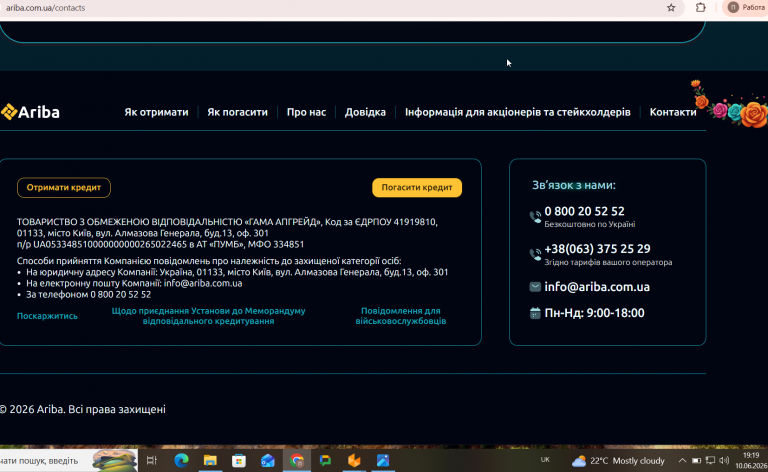The image size is (768, 472).
Task: Click the text © 2026 Ariba. Всі права захищені
Action: 83,409
